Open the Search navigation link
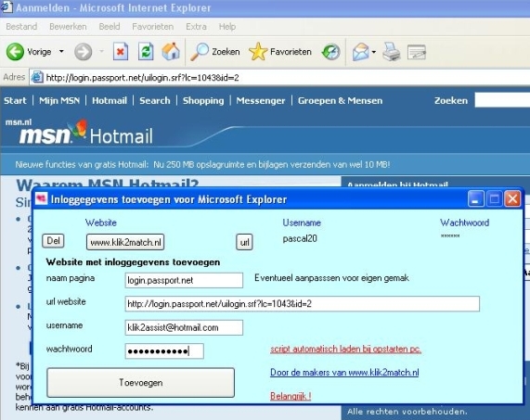Viewport: 530px width, 420px height. click(x=155, y=101)
